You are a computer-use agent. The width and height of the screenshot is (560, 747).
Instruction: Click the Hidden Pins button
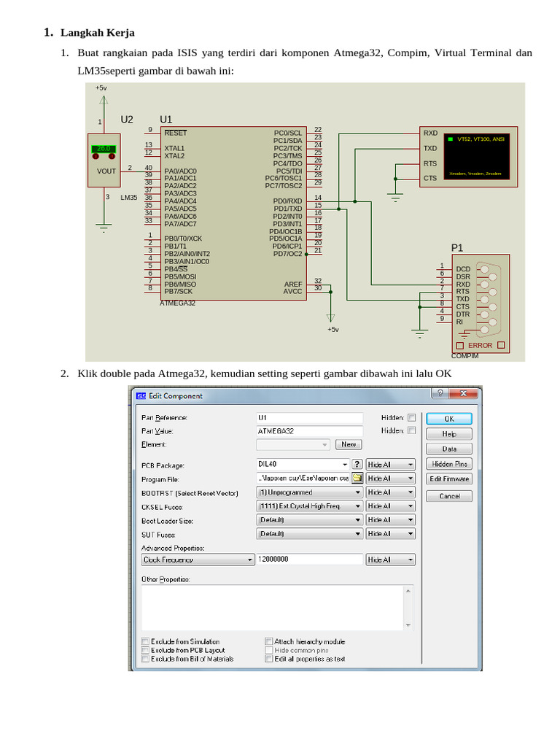point(449,464)
